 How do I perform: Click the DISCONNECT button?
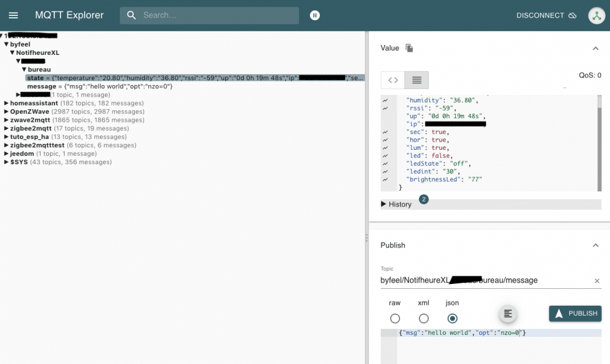pos(546,15)
